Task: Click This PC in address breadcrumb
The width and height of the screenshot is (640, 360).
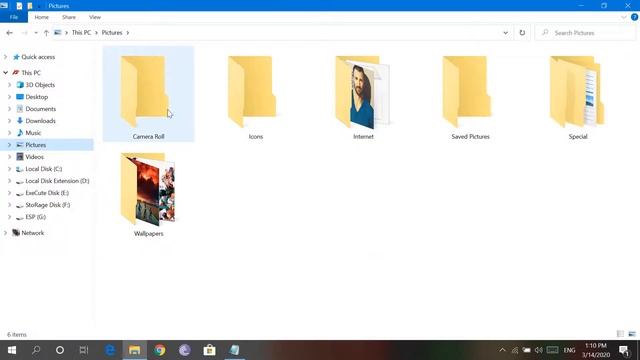Action: tap(81, 33)
